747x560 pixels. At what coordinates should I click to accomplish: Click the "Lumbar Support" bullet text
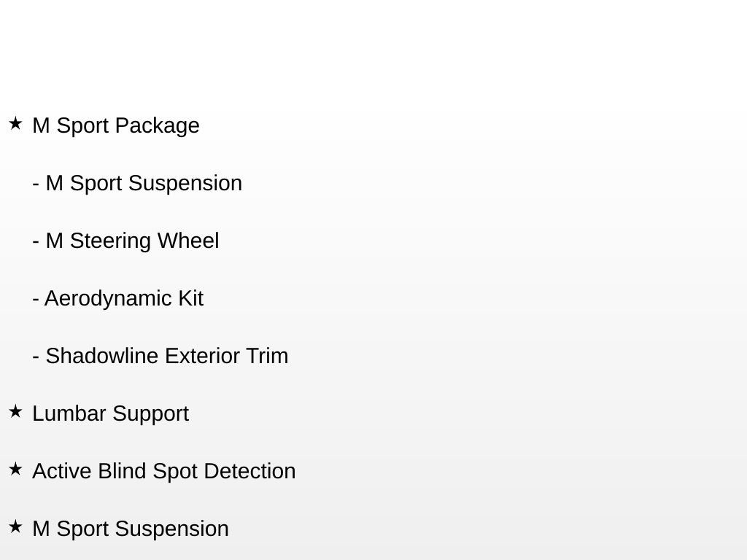(x=110, y=413)
